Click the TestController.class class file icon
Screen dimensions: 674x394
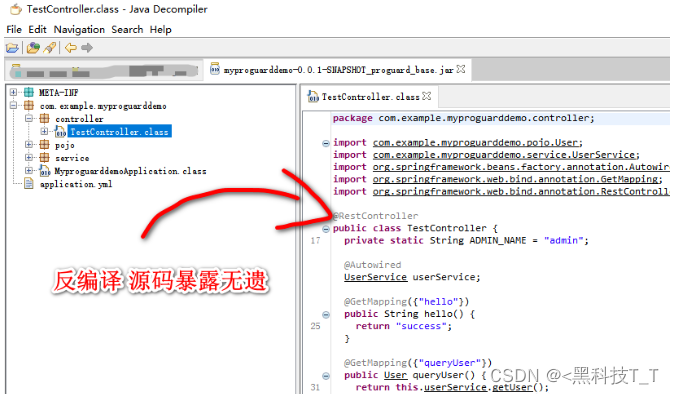pyautogui.click(x=60, y=131)
